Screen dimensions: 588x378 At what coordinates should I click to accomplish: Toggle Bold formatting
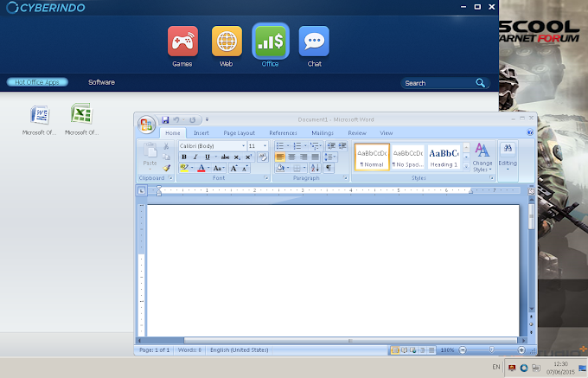pyautogui.click(x=183, y=157)
